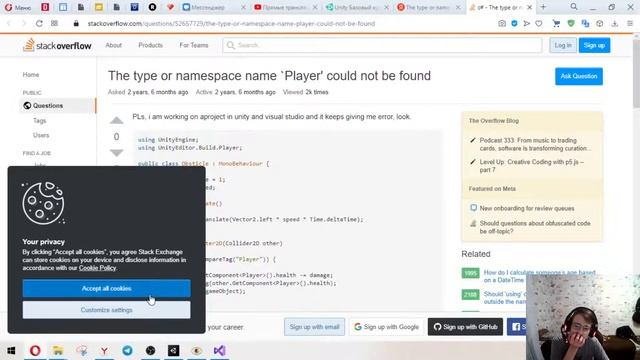
Task: Click Sign up with email
Action: [x=314, y=327]
